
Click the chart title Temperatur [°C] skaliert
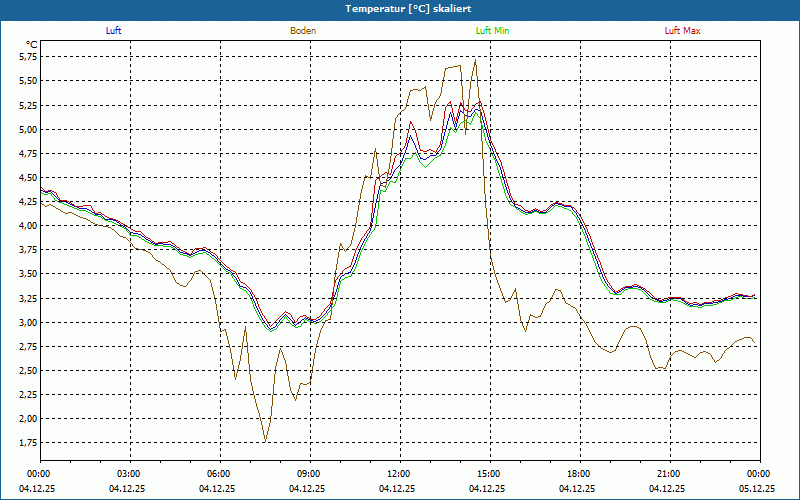400,8
